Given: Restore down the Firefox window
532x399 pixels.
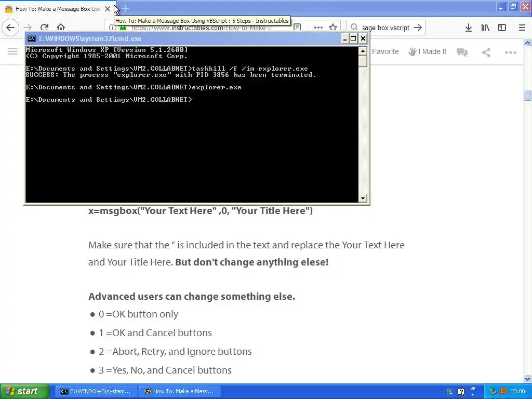Looking at the screenshot, I should (x=513, y=7).
